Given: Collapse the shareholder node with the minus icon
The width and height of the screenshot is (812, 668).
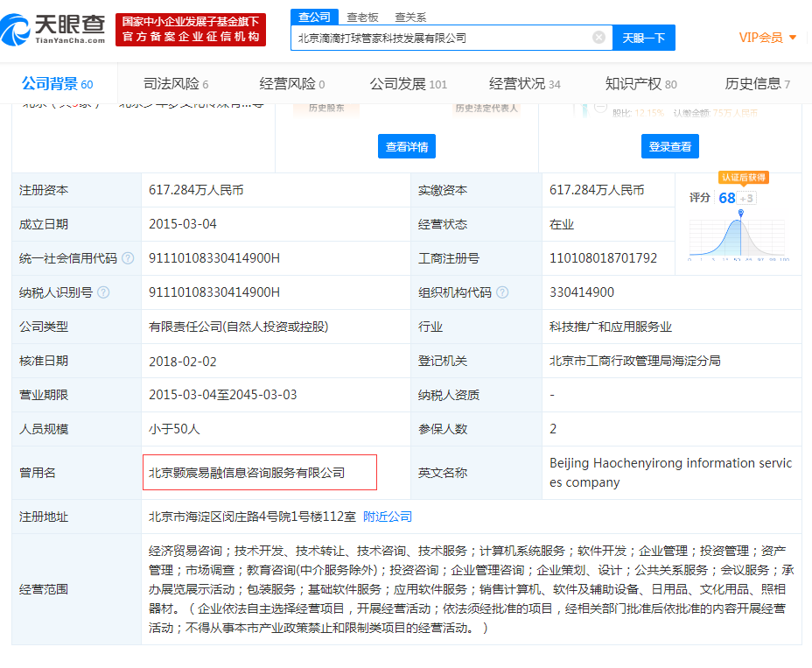Looking at the screenshot, I should click(599, 107).
